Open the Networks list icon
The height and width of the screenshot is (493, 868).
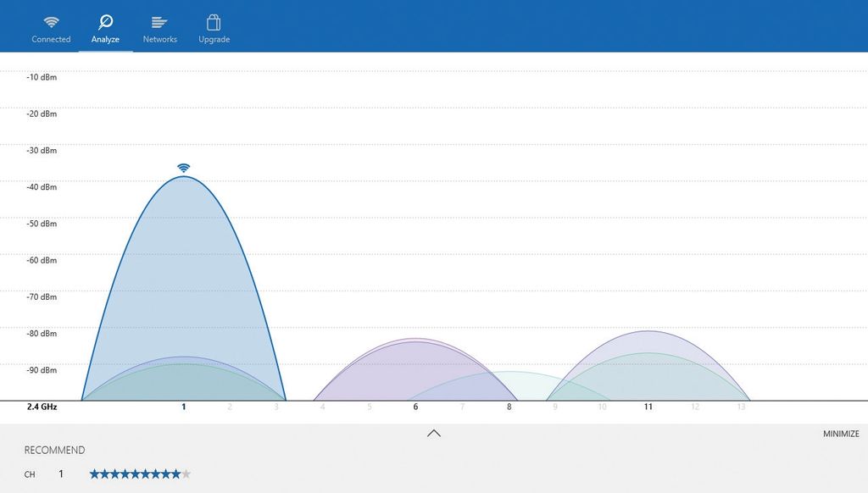coord(159,22)
